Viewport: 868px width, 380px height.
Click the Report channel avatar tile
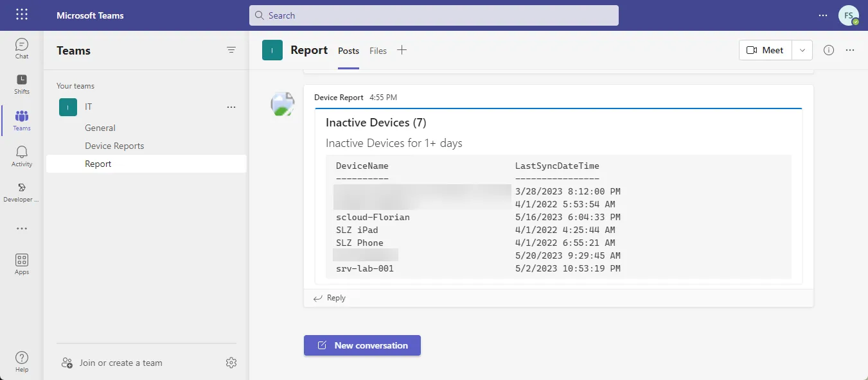click(x=272, y=50)
